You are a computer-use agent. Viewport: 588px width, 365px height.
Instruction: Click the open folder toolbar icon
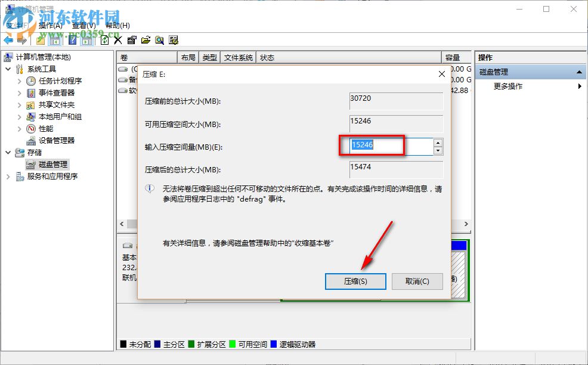click(x=146, y=40)
